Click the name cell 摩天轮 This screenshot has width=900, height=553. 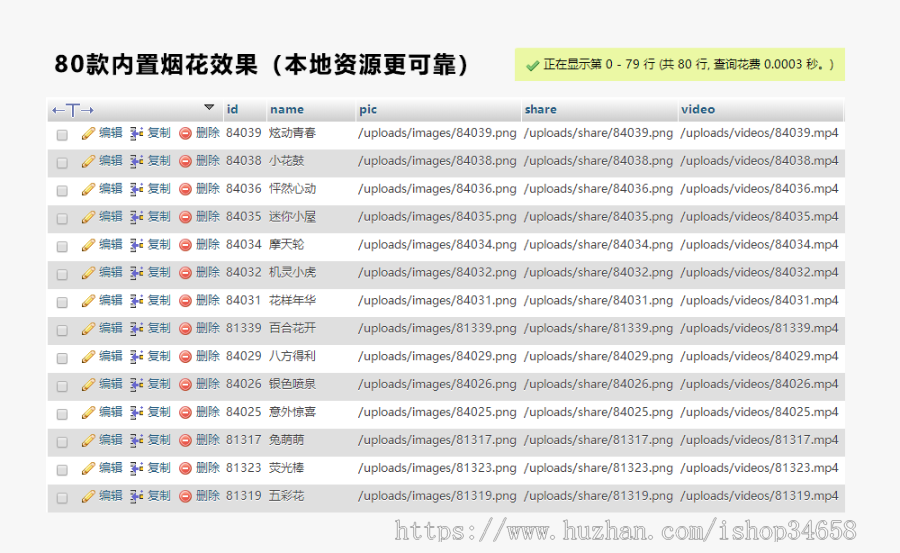click(x=286, y=244)
